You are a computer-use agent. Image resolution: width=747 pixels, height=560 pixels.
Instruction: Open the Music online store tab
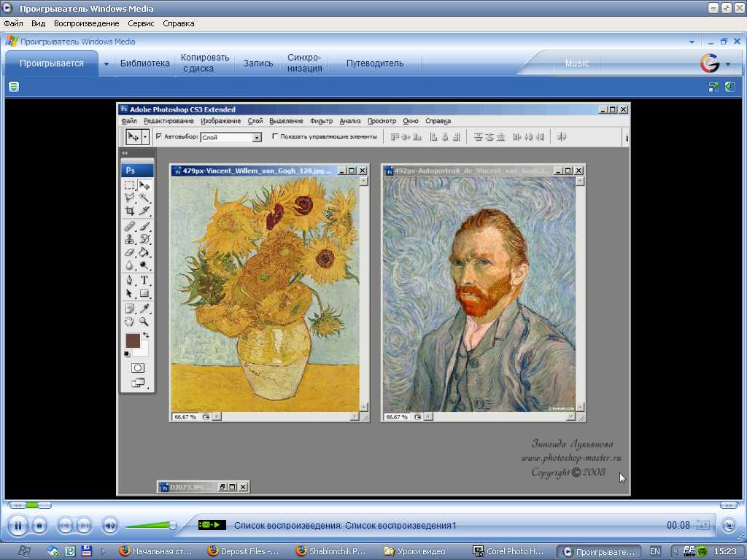[x=577, y=63]
